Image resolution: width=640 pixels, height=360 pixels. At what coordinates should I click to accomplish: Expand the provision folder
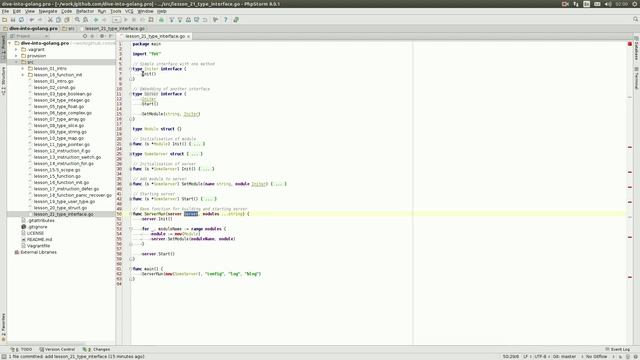16,56
